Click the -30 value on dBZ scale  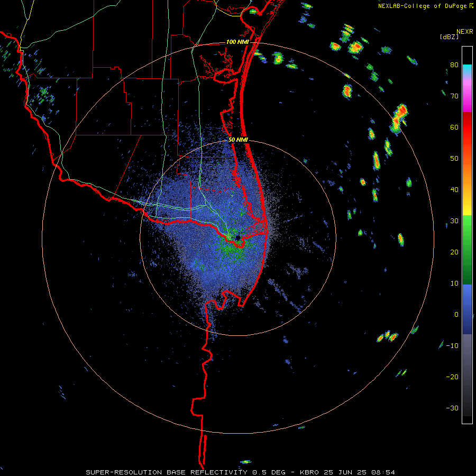pyautogui.click(x=452, y=408)
